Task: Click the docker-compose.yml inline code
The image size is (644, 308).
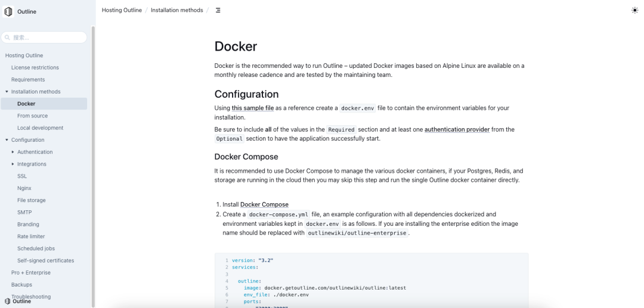Action: click(x=278, y=214)
